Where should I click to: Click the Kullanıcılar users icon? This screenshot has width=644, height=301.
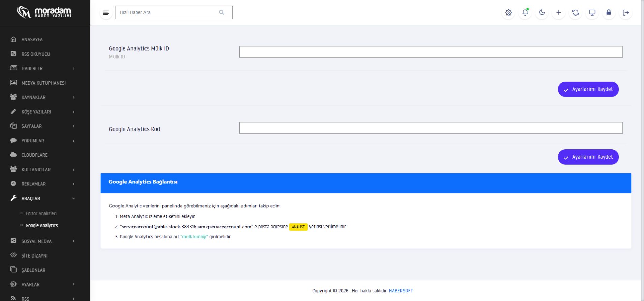coord(13,169)
